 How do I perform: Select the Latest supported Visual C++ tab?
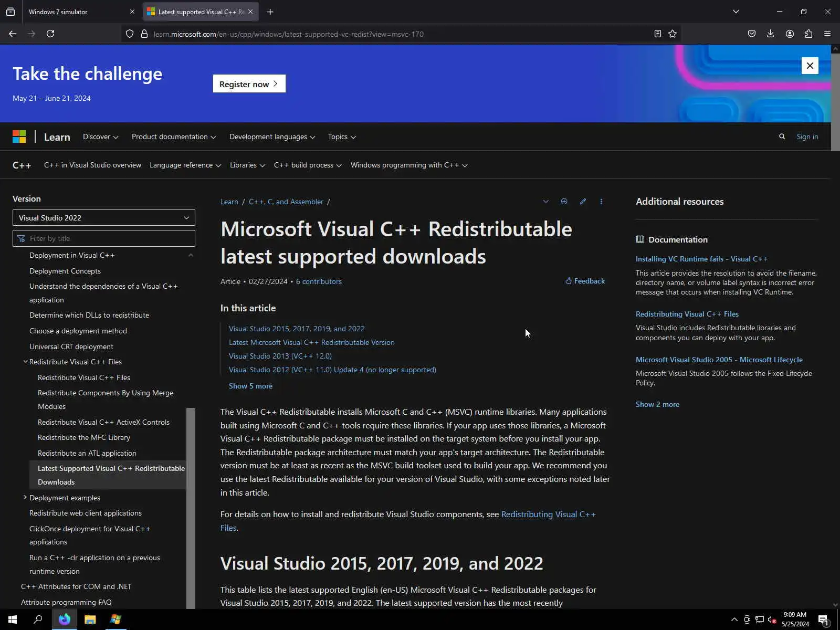point(201,12)
